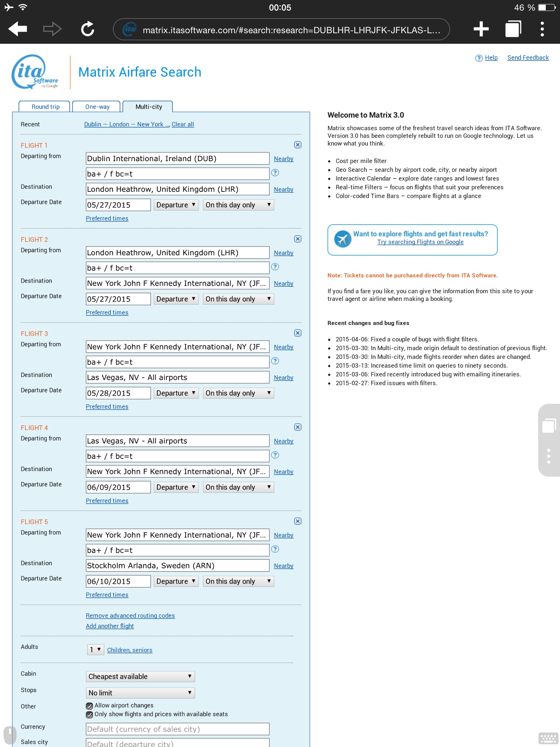
Task: Remove Flight 1 with its X icon
Action: pyautogui.click(x=298, y=145)
